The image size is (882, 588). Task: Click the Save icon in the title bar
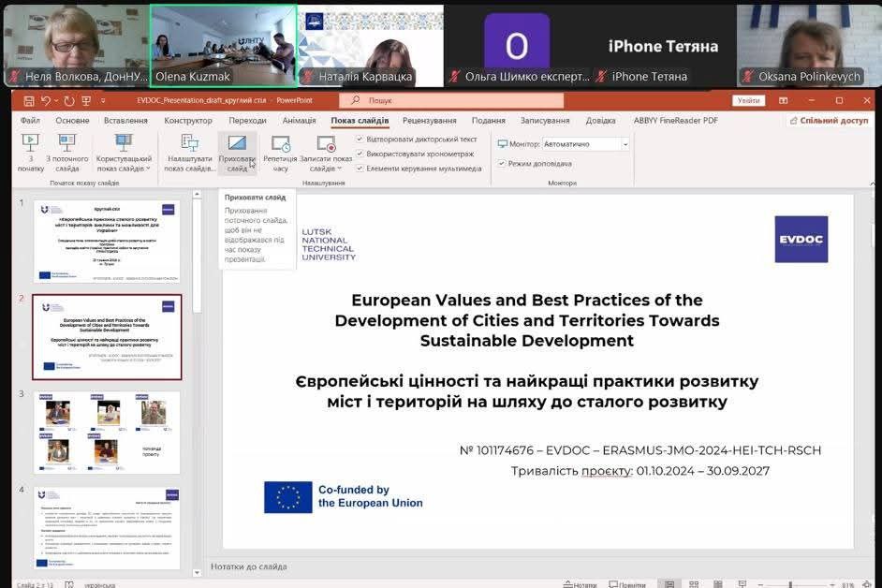click(x=29, y=101)
